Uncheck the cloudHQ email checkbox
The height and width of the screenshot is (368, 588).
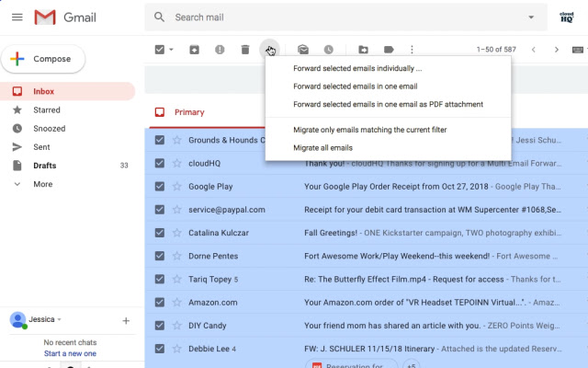point(160,163)
